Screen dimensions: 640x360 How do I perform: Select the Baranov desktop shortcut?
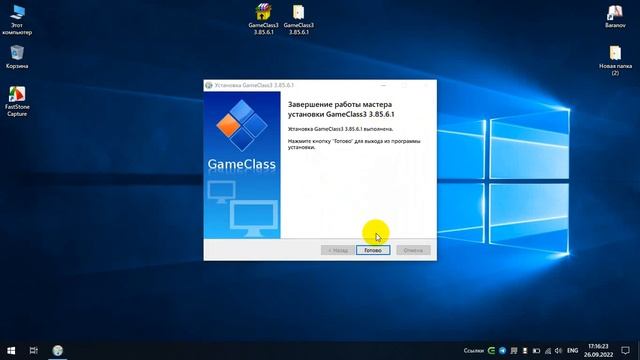pyautogui.click(x=615, y=17)
